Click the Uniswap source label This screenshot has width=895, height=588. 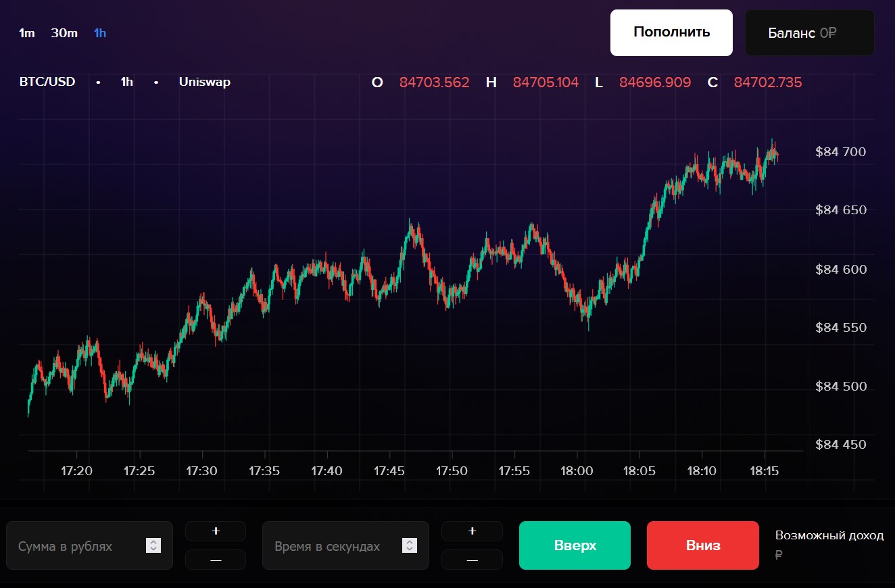[204, 82]
